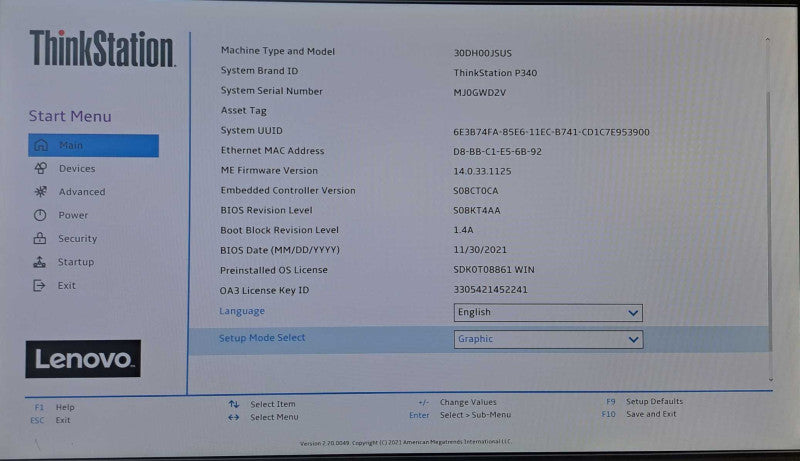The width and height of the screenshot is (800, 461).
Task: Click the scrollbar up arrow
Action: coord(767,39)
